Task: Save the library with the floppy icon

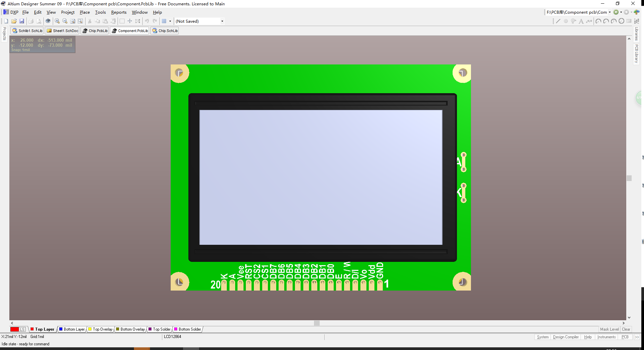Action: click(22, 21)
